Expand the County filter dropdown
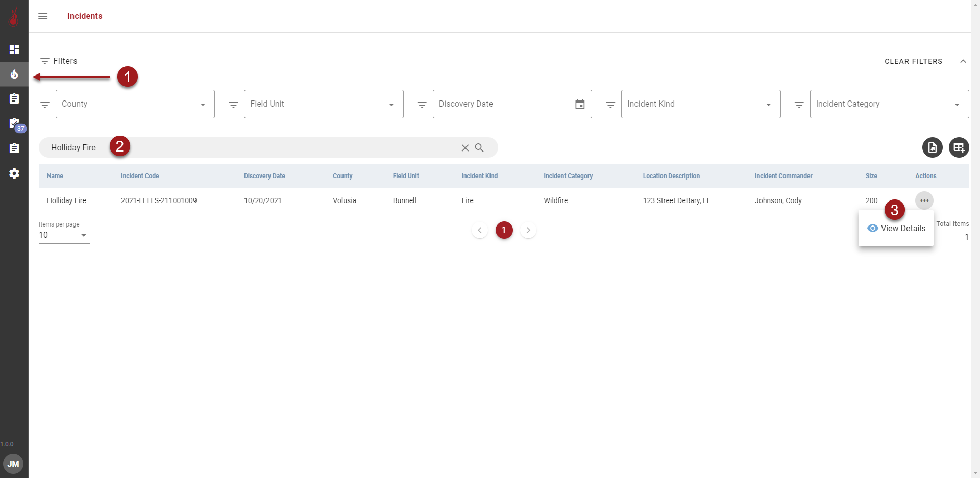Image resolution: width=980 pixels, height=478 pixels. tap(203, 105)
